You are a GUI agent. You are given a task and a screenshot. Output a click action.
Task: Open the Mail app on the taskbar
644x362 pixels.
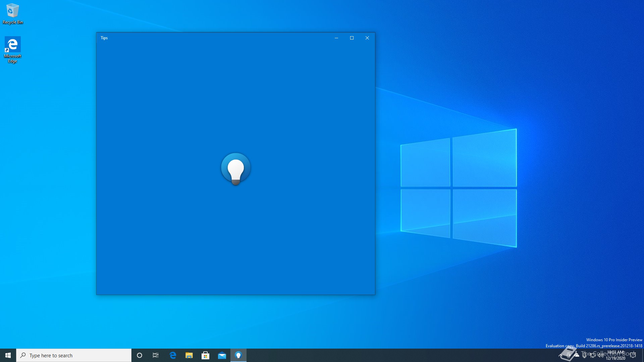coord(222,355)
